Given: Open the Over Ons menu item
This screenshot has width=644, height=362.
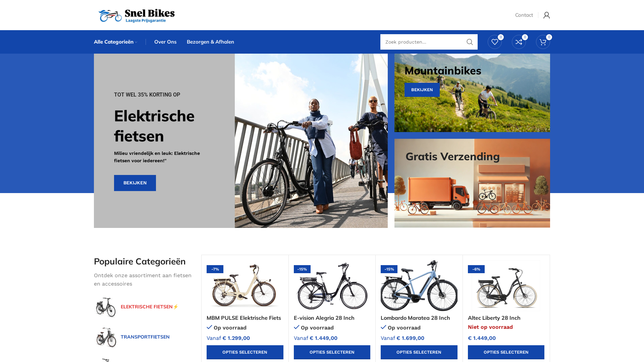Looking at the screenshot, I should point(165,42).
